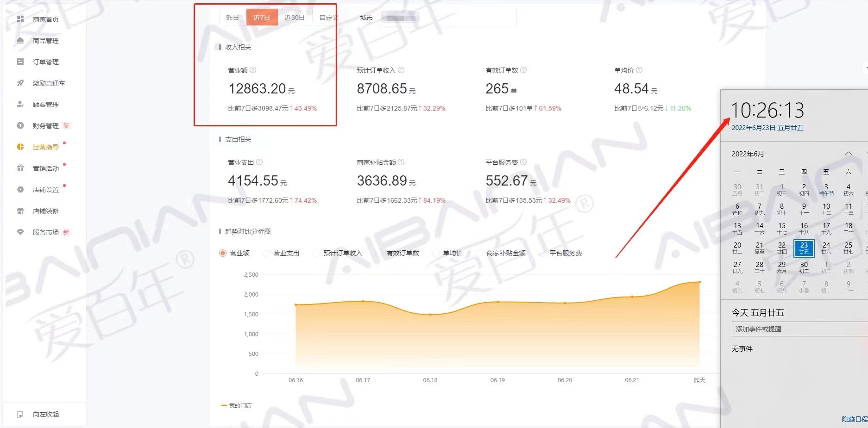Select the 商家补贴金额 radio button
The image size is (868, 428).
(x=479, y=253)
